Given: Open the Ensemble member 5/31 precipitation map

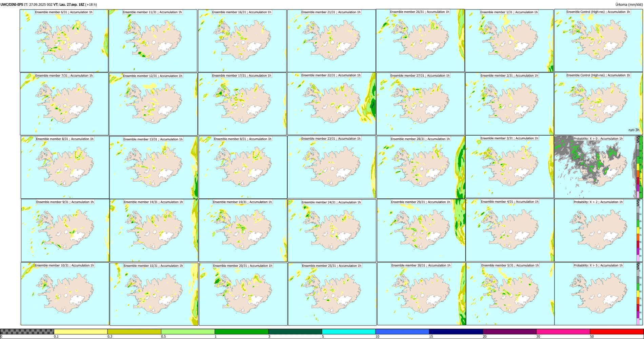Looking at the screenshot, I should tap(510, 294).
